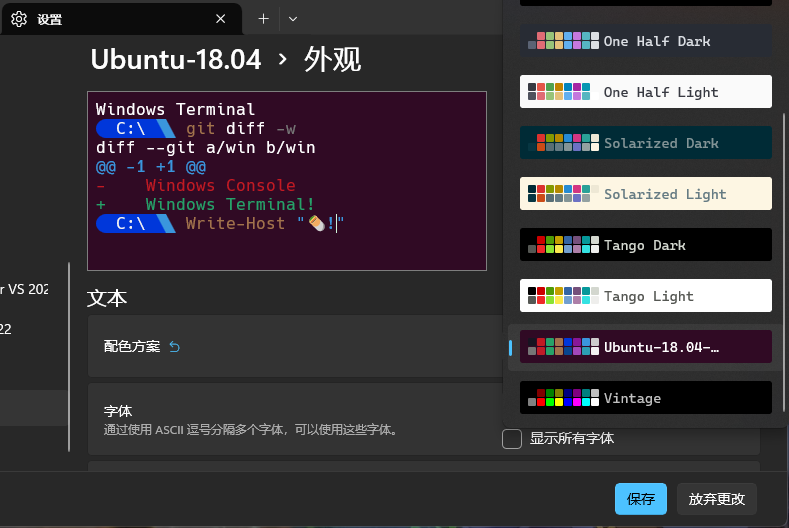The image size is (789, 528).
Task: Select the One Half Light scheme option
Action: (645, 92)
